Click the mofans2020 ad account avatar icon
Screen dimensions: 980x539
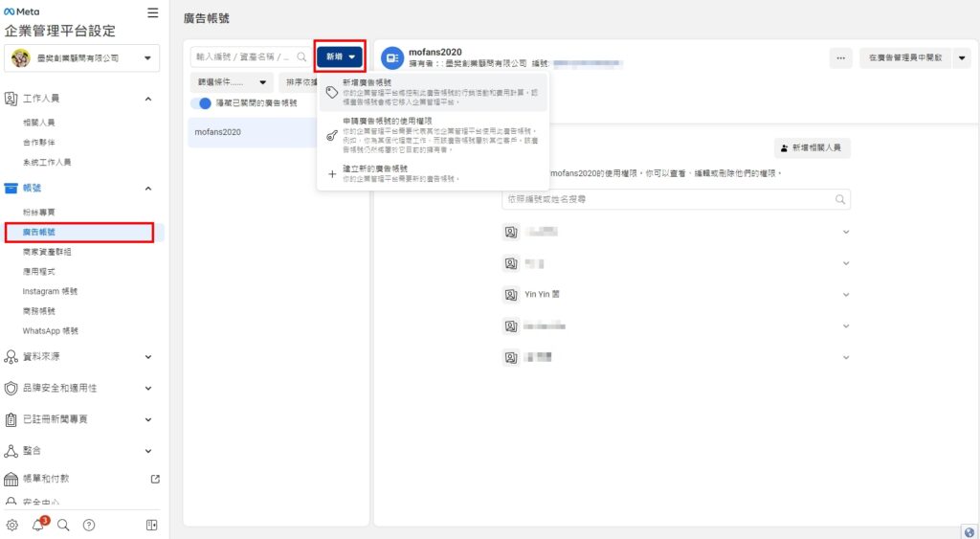tap(392, 58)
